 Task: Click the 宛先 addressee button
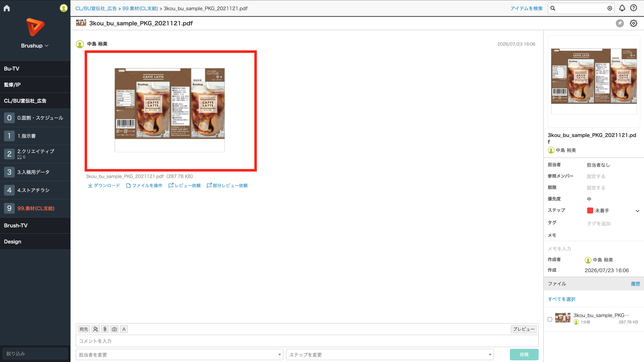(x=84, y=329)
